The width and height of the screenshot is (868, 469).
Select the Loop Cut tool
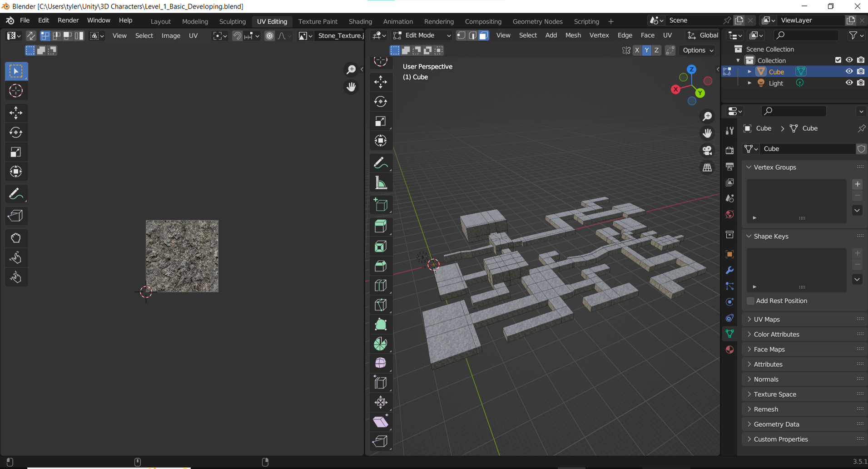pyautogui.click(x=381, y=285)
